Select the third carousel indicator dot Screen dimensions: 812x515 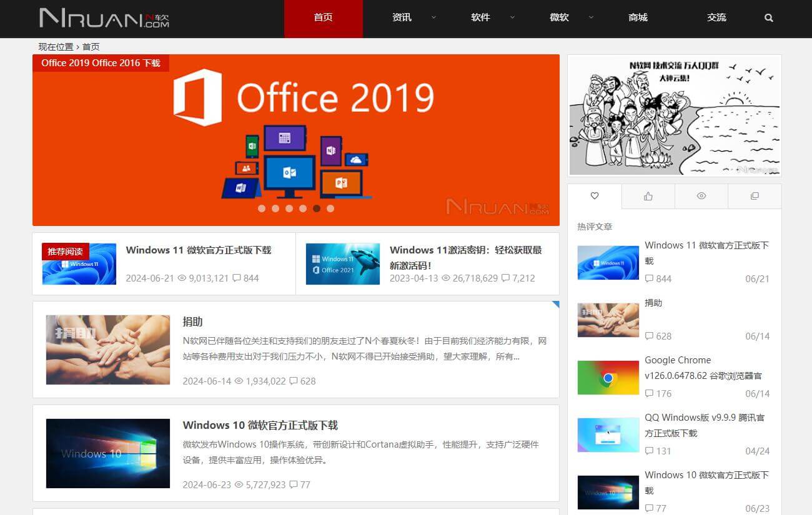(x=289, y=208)
